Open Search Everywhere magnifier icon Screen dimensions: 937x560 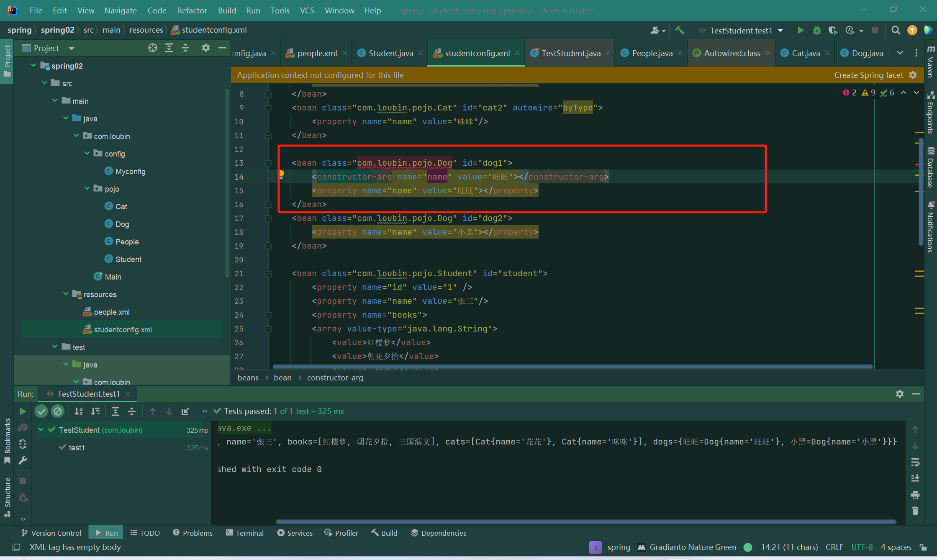point(896,30)
